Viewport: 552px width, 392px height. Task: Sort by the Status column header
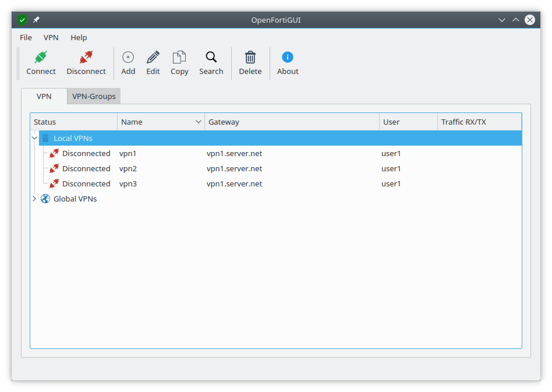73,122
